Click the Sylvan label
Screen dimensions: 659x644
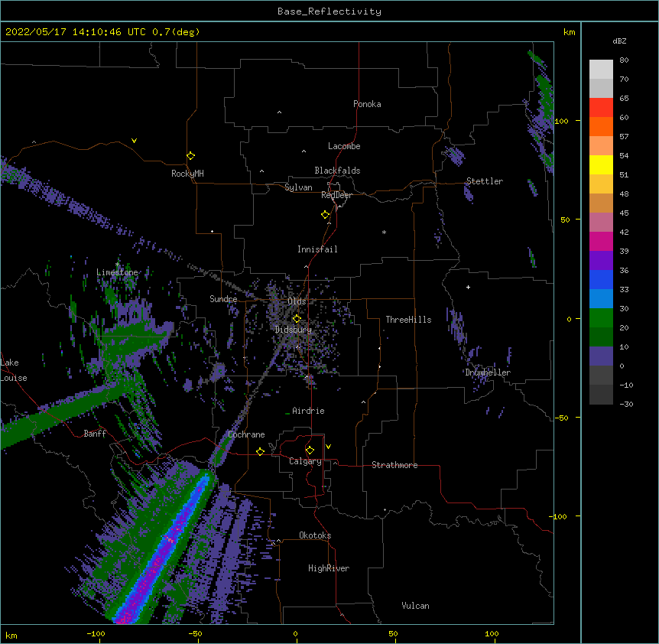298,187
